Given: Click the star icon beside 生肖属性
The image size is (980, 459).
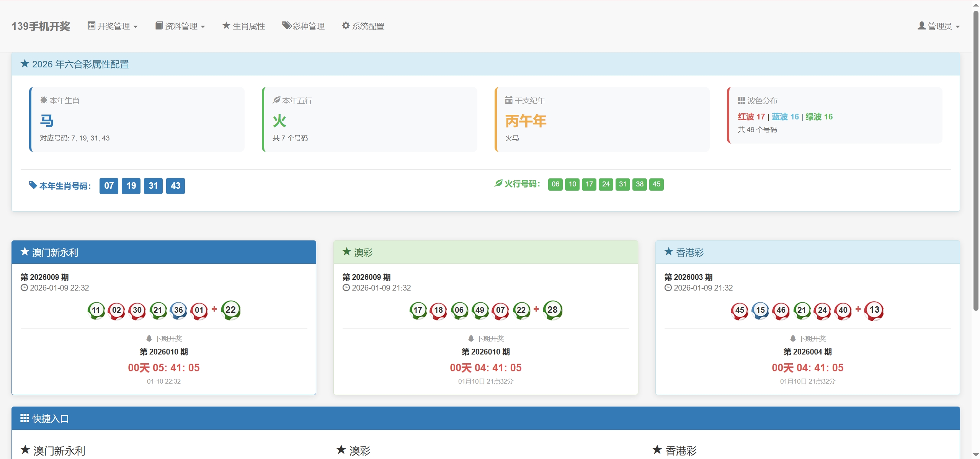Looking at the screenshot, I should [x=226, y=26].
